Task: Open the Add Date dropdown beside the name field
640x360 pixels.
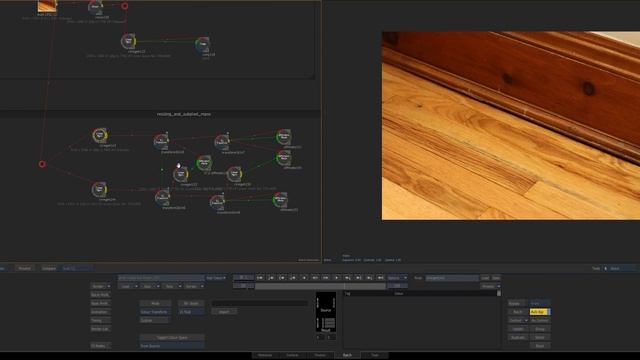Action: coord(216,278)
